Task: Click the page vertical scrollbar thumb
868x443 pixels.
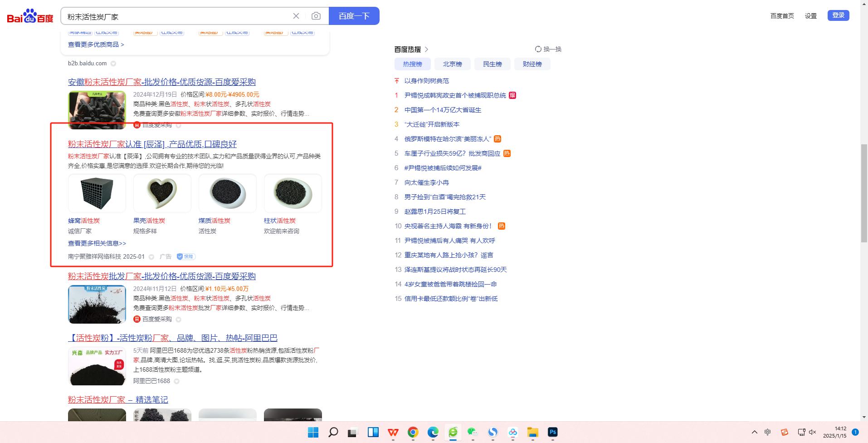Action: pos(864,193)
